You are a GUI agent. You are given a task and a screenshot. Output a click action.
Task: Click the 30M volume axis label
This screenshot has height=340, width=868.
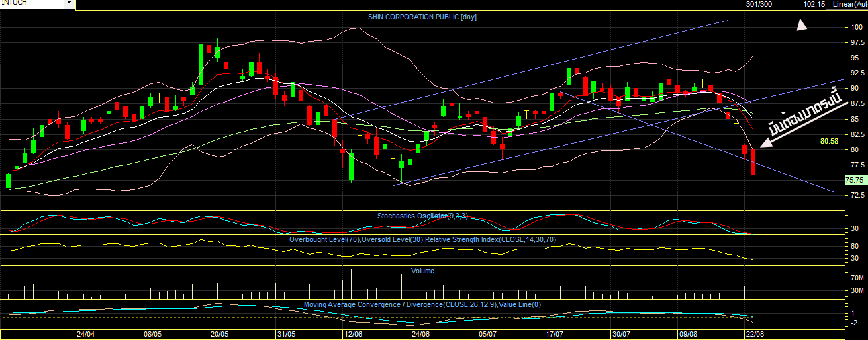point(858,290)
